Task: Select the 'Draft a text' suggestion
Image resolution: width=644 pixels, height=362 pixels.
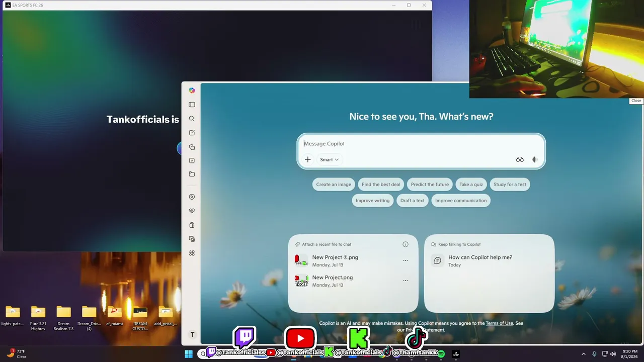Action: pos(413,201)
